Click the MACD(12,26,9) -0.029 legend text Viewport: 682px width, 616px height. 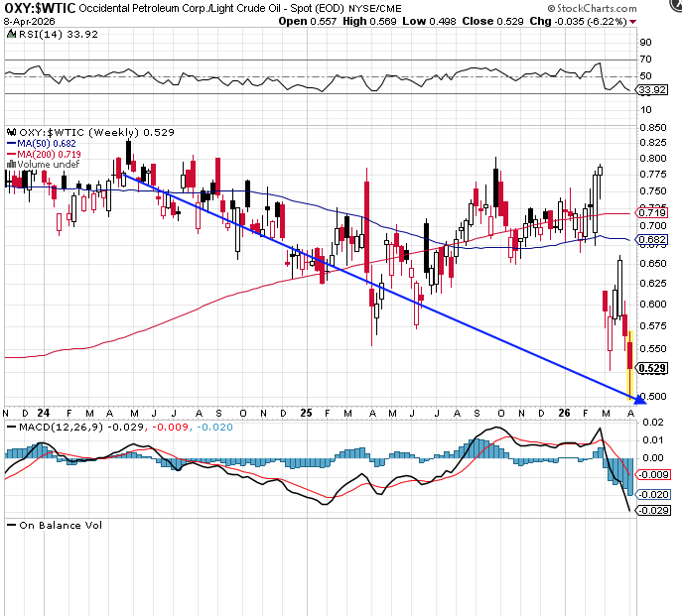tap(81, 428)
